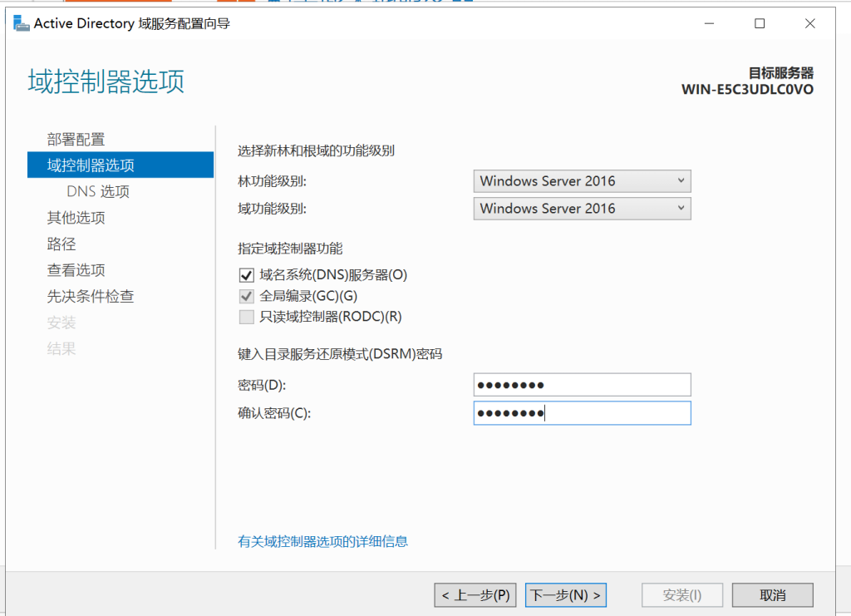Minimize the configuration wizard window
Screen dimensions: 851x616
point(708,23)
